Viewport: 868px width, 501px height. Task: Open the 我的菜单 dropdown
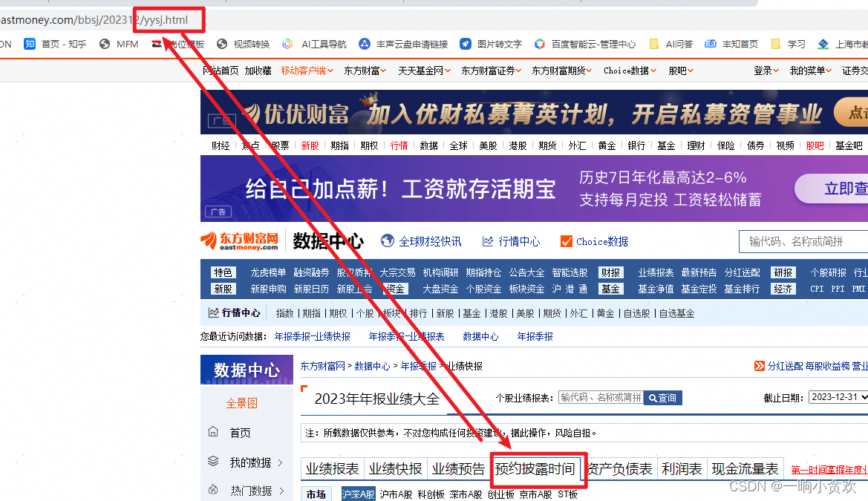[810, 71]
